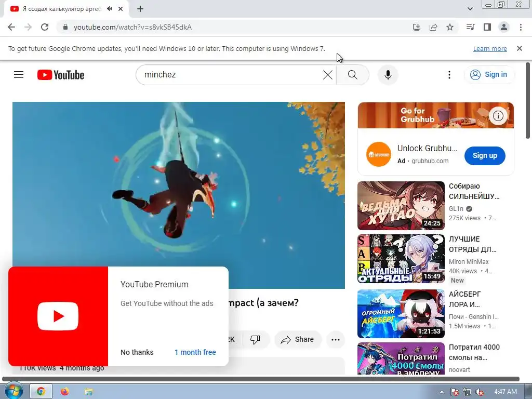The width and height of the screenshot is (532, 399).
Task: Dislike the video
Action: click(x=255, y=339)
